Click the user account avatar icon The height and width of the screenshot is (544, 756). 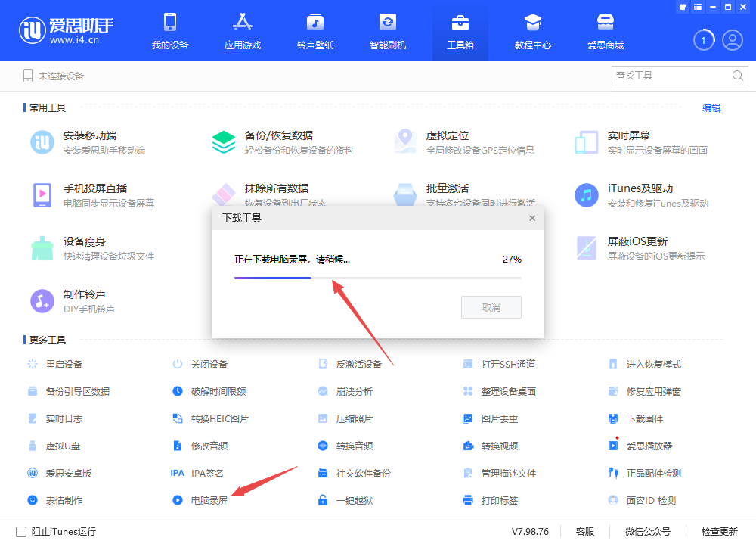732,40
